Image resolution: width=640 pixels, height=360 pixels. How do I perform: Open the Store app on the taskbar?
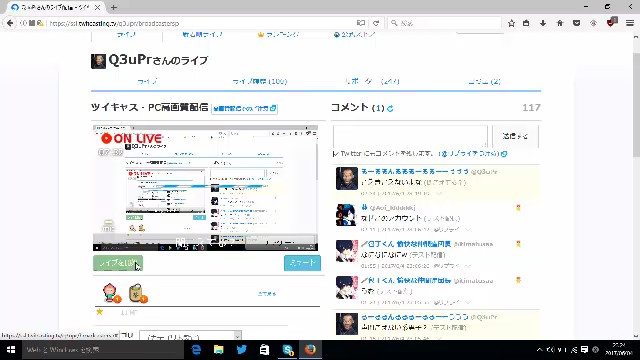pos(264,350)
